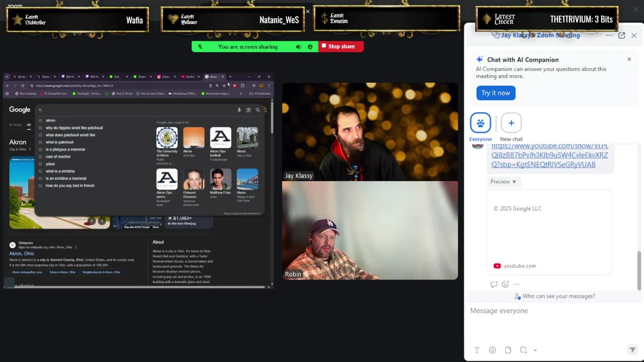
Task: Attach a file in chat composer
Action: pos(508,350)
